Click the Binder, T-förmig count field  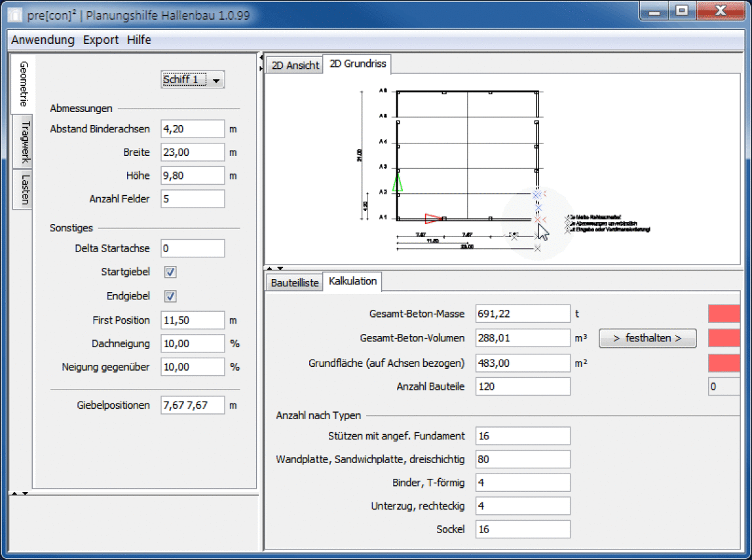[523, 482]
